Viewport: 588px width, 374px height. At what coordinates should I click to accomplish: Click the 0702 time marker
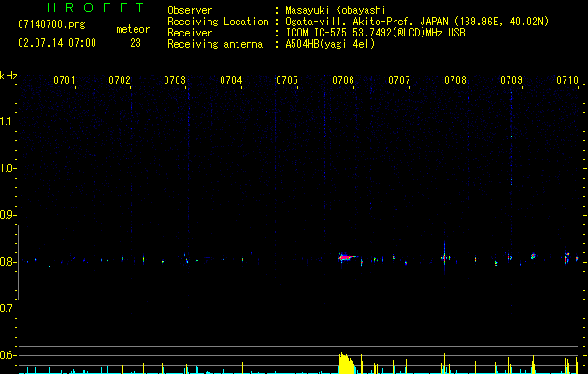120,80
